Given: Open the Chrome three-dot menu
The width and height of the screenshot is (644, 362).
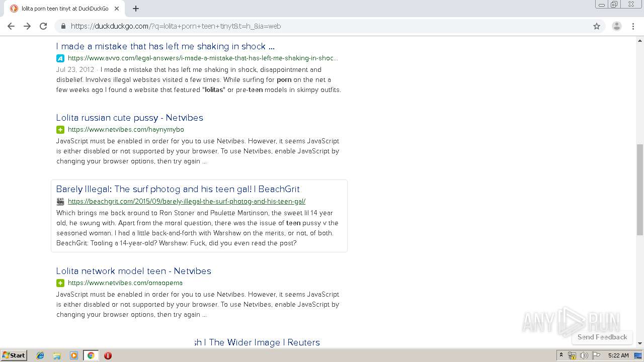Looking at the screenshot, I should [x=633, y=26].
